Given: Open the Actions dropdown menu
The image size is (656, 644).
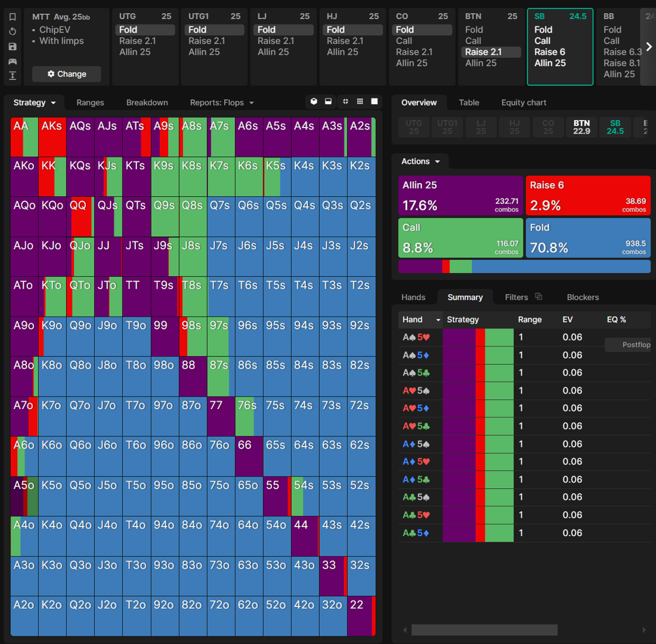Looking at the screenshot, I should point(420,162).
